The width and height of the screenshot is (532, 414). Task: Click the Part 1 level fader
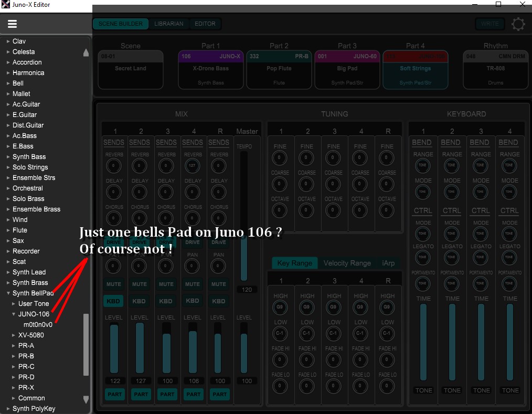click(x=114, y=348)
